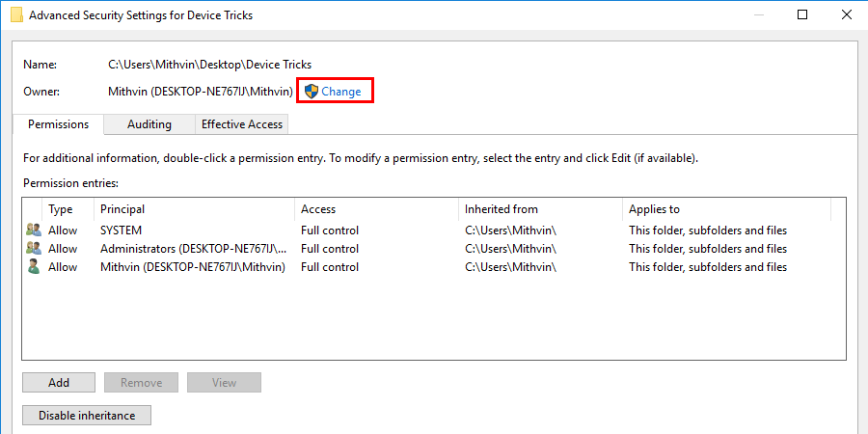Open the Effective Access tab
868x434 pixels.
tap(242, 124)
